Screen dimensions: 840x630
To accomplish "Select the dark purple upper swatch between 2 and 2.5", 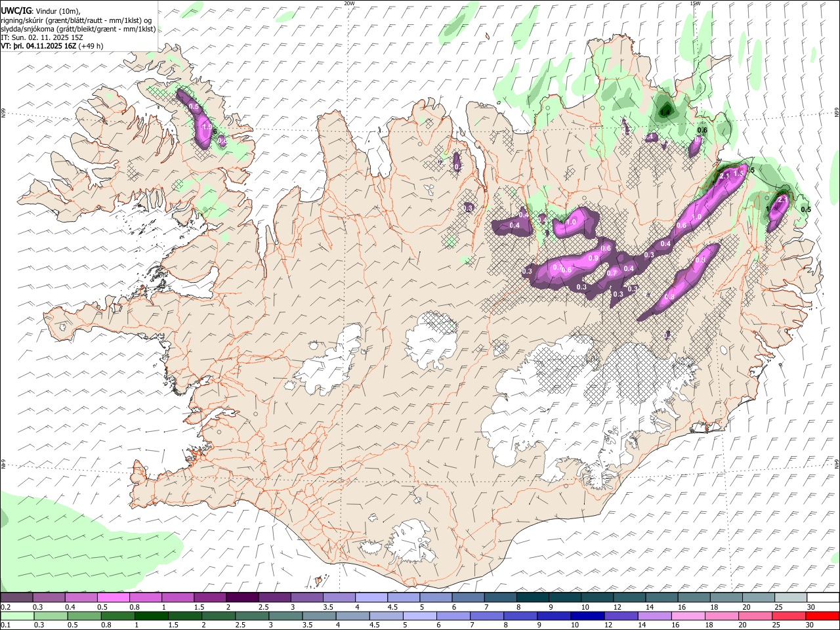I will [242, 598].
